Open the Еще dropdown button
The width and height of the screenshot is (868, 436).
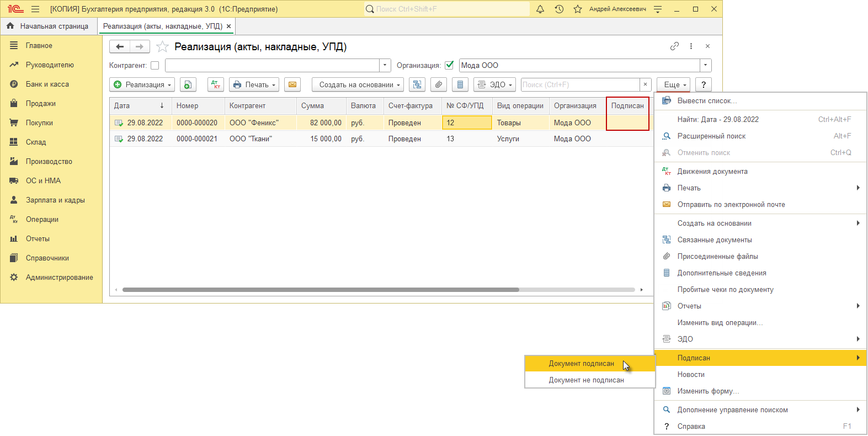pos(674,84)
